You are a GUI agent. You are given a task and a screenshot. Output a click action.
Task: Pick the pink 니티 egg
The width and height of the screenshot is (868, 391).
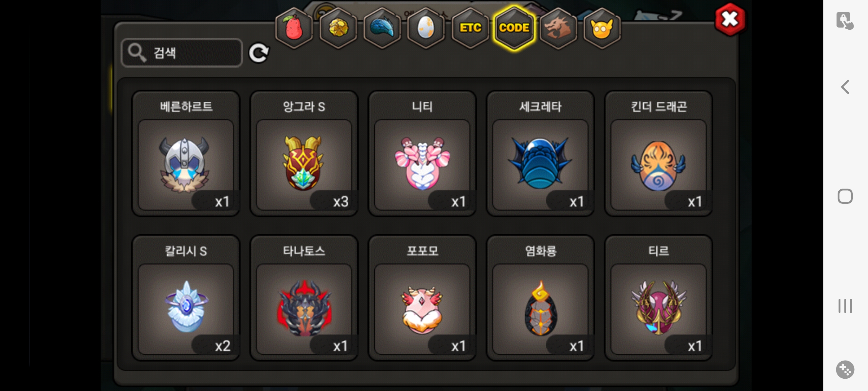(422, 154)
